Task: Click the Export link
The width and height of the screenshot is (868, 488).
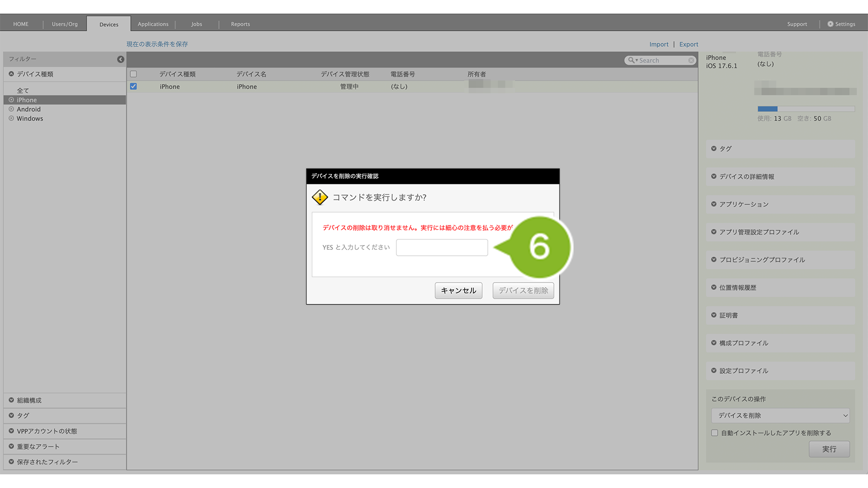Action: tap(688, 44)
